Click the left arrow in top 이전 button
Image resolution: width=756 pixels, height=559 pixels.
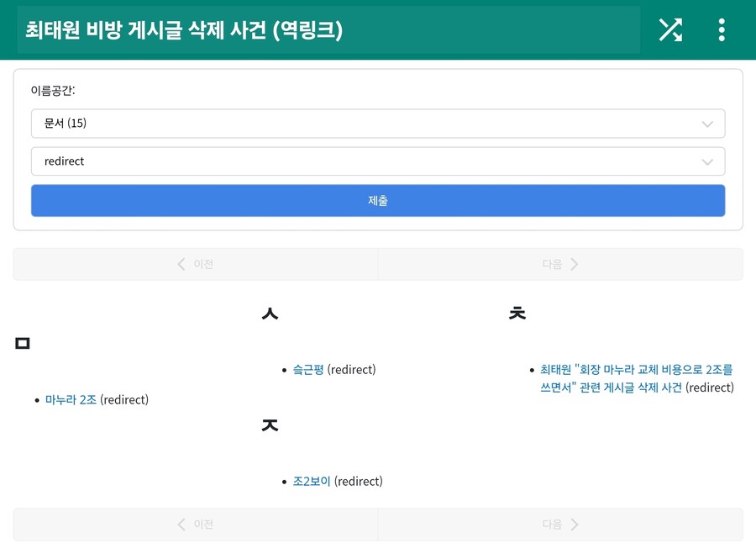pyautogui.click(x=181, y=264)
